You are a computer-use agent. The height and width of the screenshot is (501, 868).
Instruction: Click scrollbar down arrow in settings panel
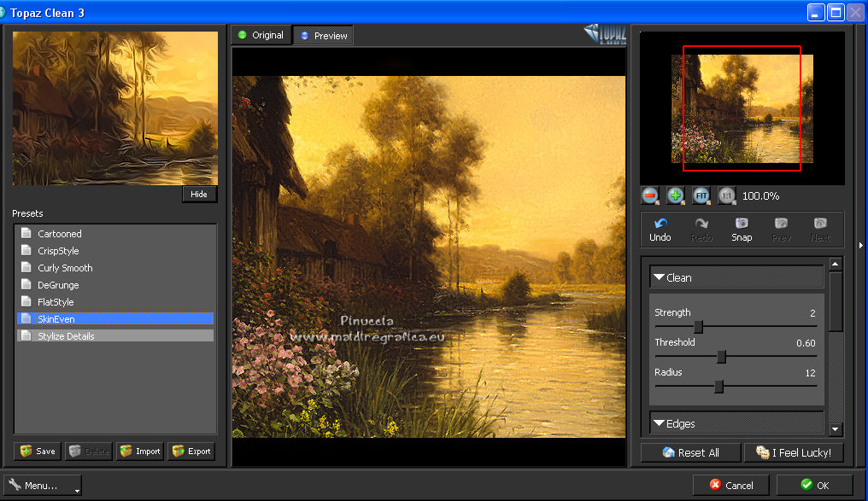[x=836, y=429]
